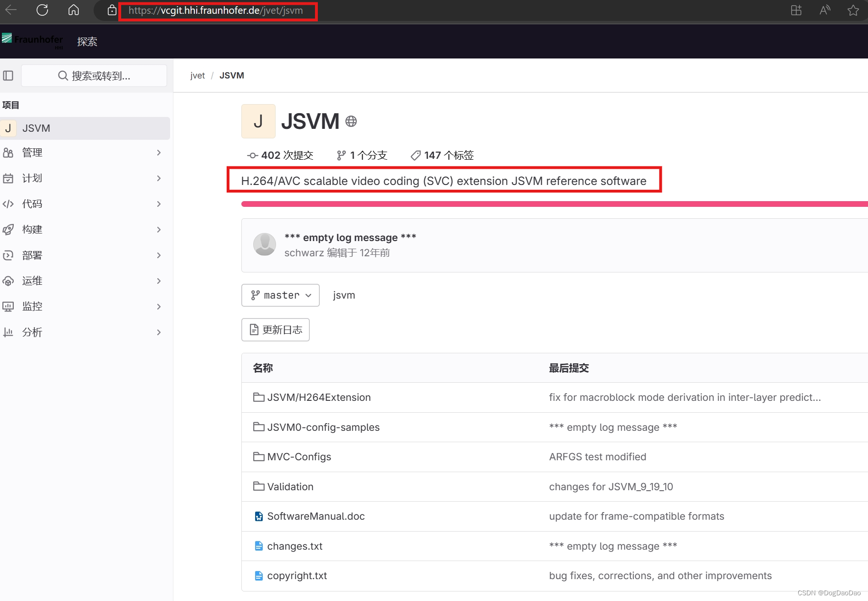Click public visibility globe icon

(x=351, y=122)
